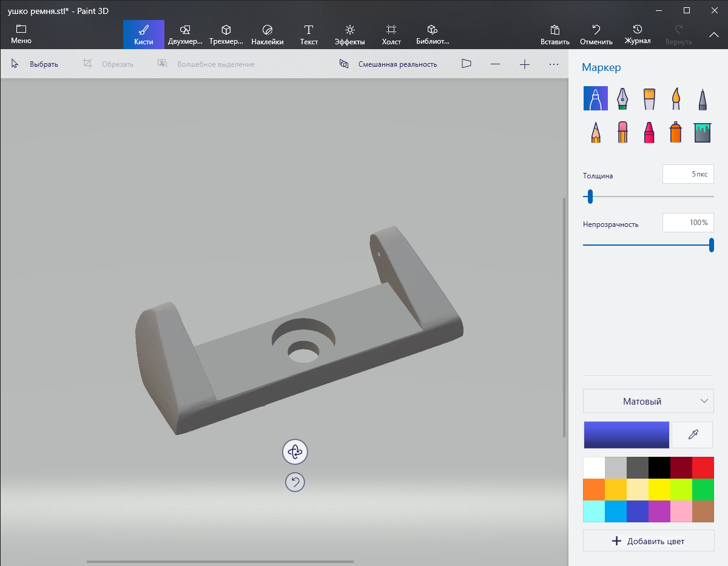The image size is (728, 566).
Task: Click Отменить to undo
Action: click(x=596, y=35)
